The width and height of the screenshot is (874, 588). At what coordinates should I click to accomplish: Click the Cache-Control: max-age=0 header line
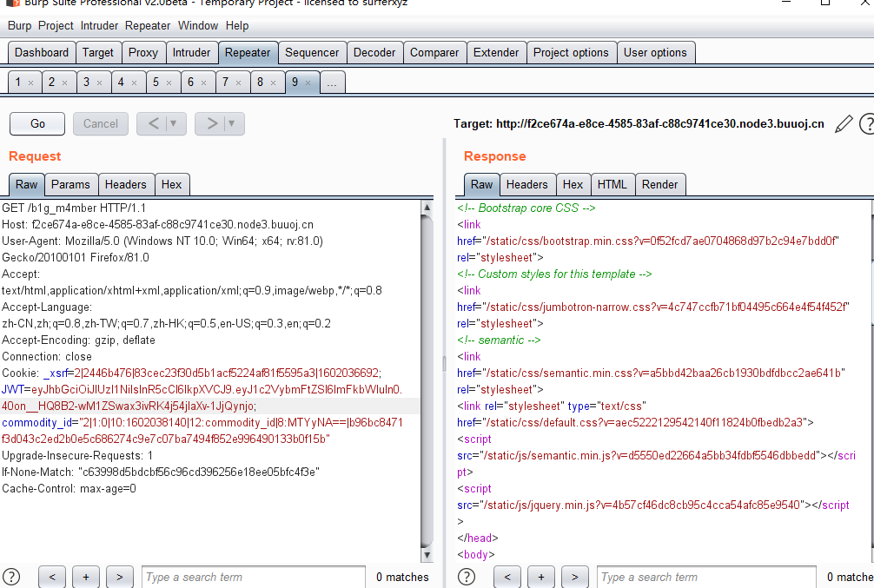tap(70, 489)
